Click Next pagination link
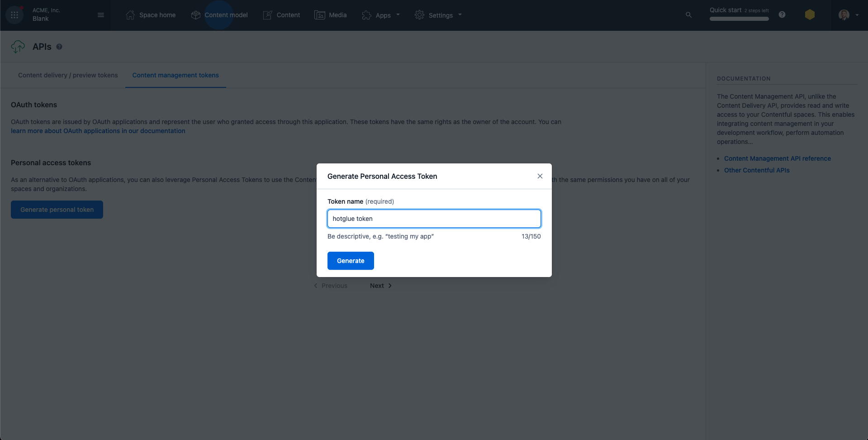The width and height of the screenshot is (868, 440). (381, 286)
